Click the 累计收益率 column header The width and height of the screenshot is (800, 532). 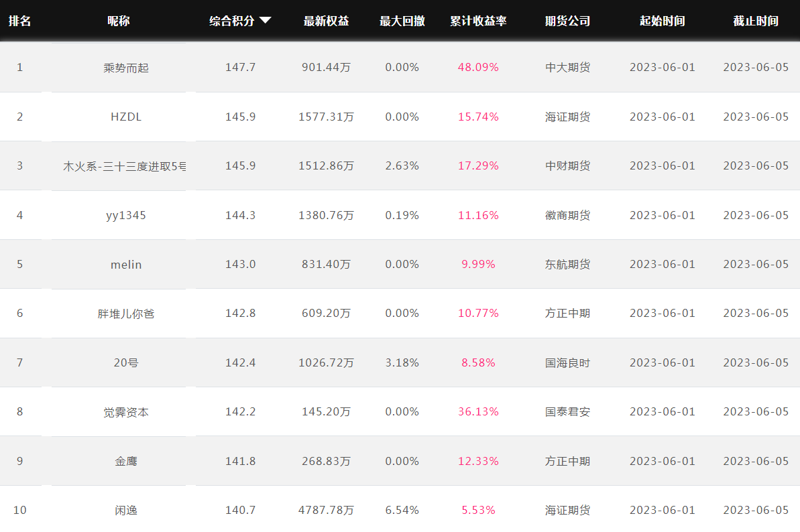[x=478, y=21]
